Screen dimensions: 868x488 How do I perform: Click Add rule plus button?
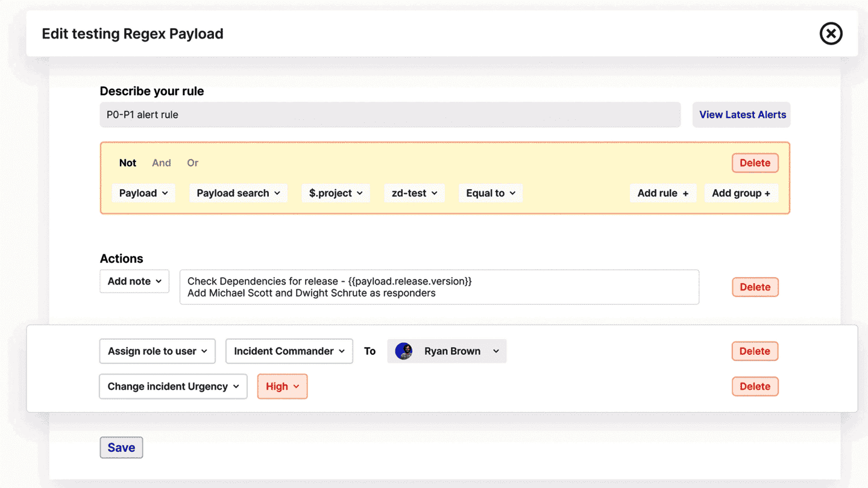(x=662, y=193)
